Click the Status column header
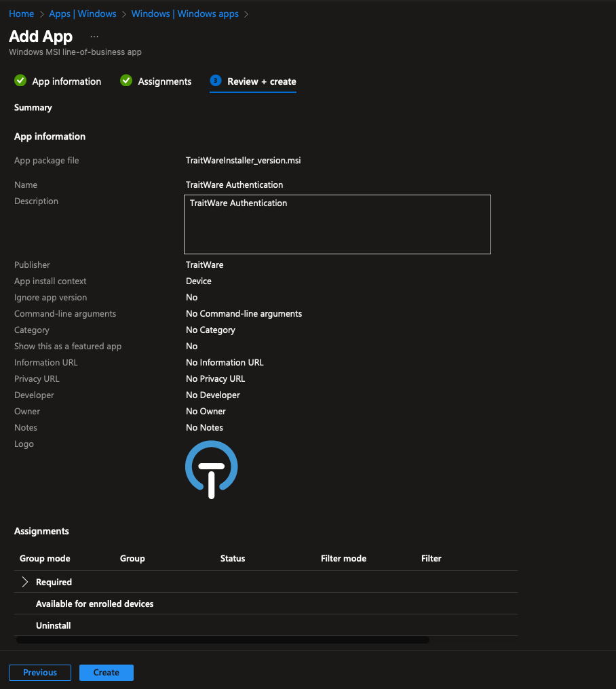Screen dimensions: 616x689 [233, 559]
